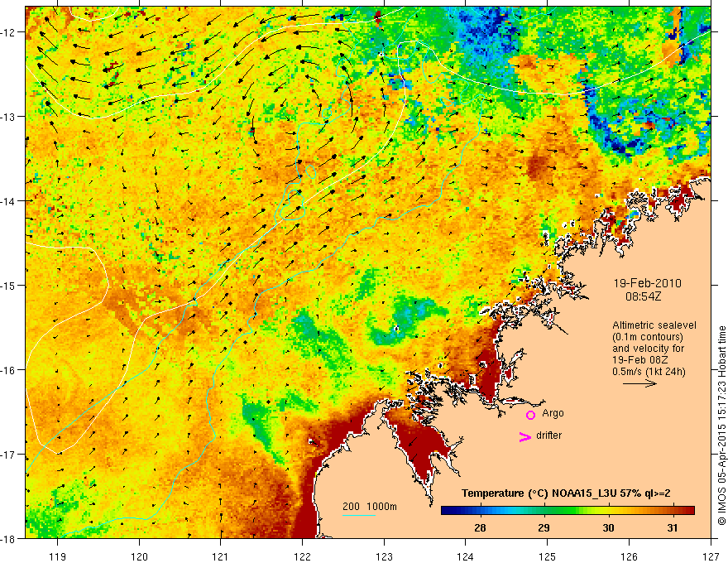
Task: Click the 'and velocity for' text
Action: 648,349
